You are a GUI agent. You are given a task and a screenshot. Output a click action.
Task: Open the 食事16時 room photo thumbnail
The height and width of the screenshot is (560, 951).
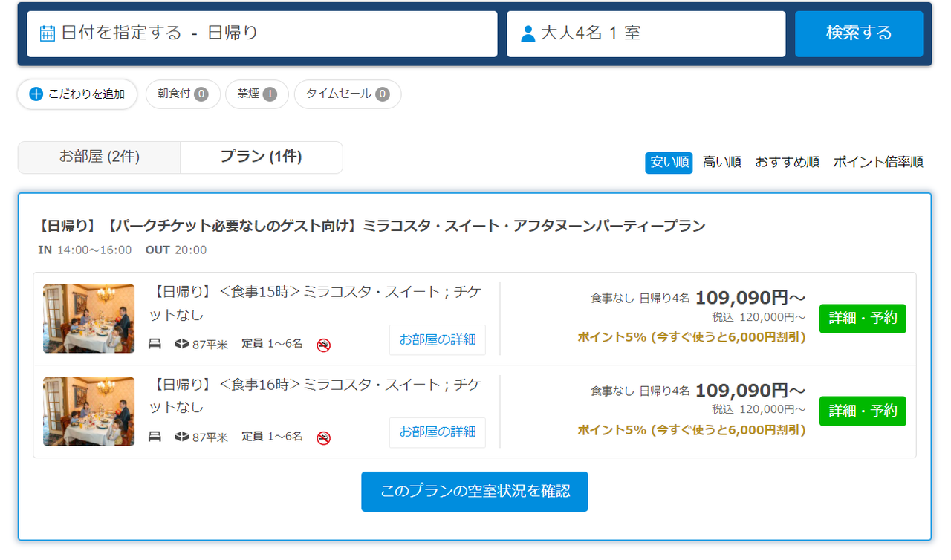89,411
